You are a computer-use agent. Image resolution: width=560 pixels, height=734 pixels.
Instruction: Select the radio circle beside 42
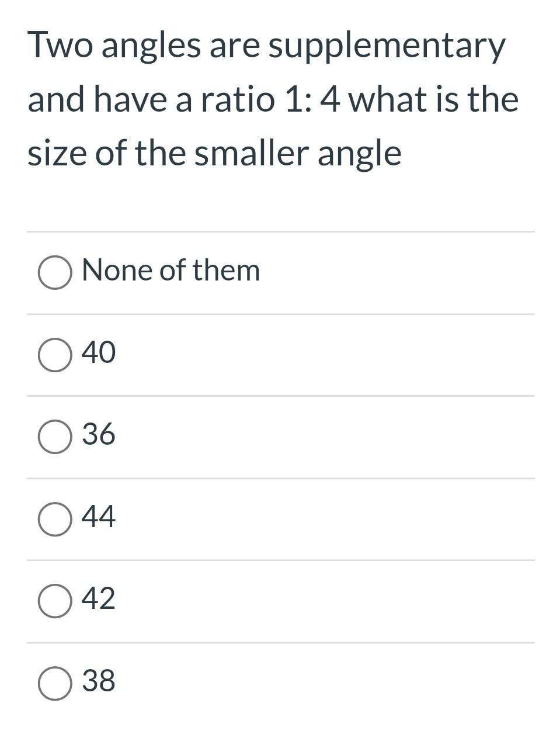55,601
